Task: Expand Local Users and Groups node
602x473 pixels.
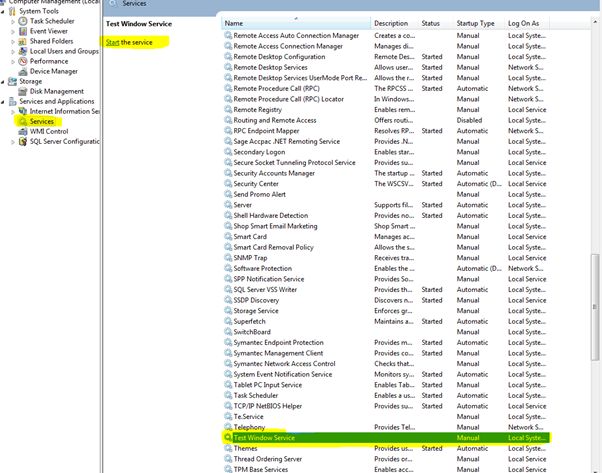Action: [x=13, y=51]
